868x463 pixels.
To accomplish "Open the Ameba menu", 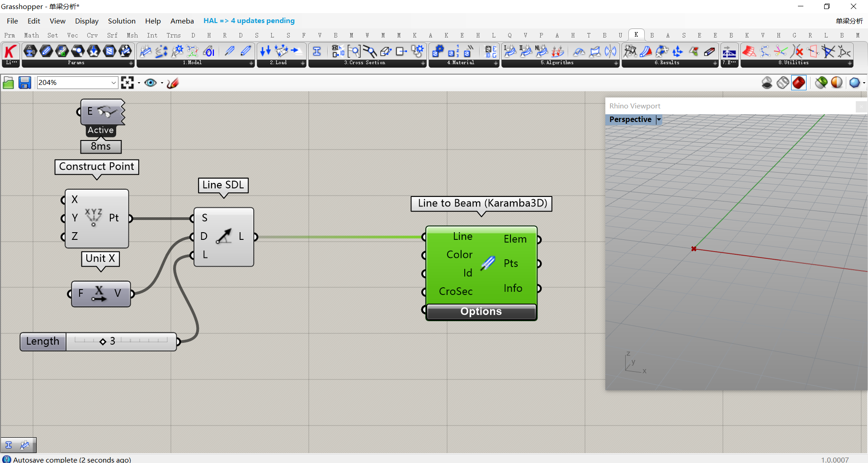I will pyautogui.click(x=182, y=21).
